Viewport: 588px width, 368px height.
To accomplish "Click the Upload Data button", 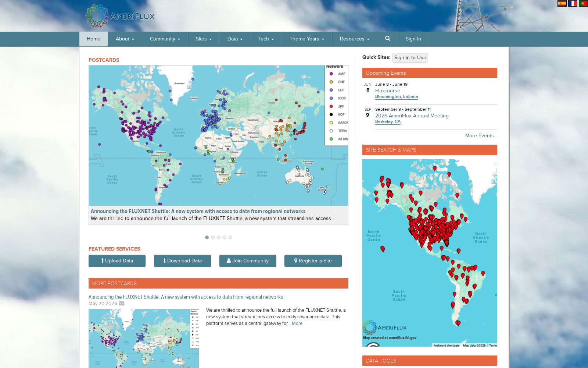I will pyautogui.click(x=117, y=261).
